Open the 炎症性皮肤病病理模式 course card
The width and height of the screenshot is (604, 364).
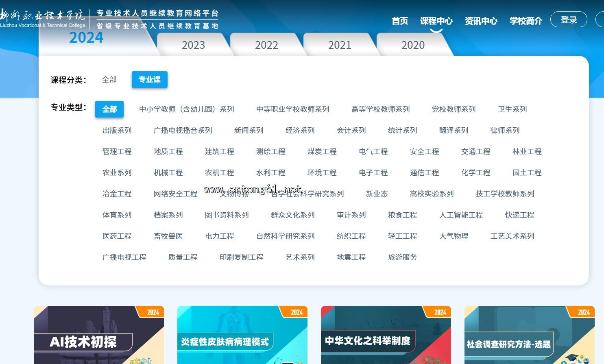click(x=242, y=335)
